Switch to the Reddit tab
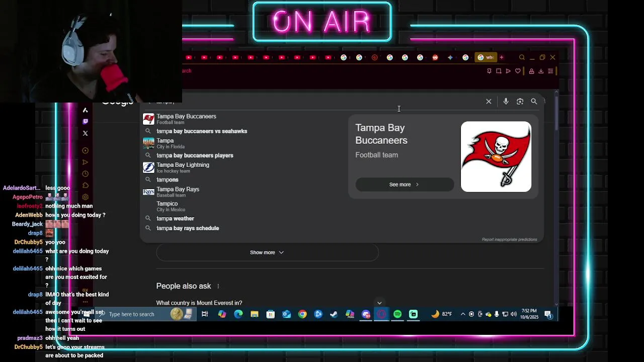 pyautogui.click(x=435, y=57)
